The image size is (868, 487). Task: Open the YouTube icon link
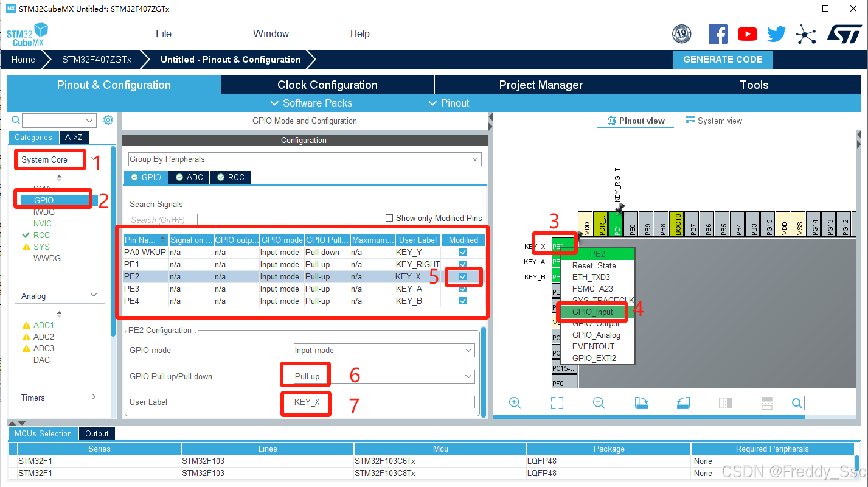point(748,34)
